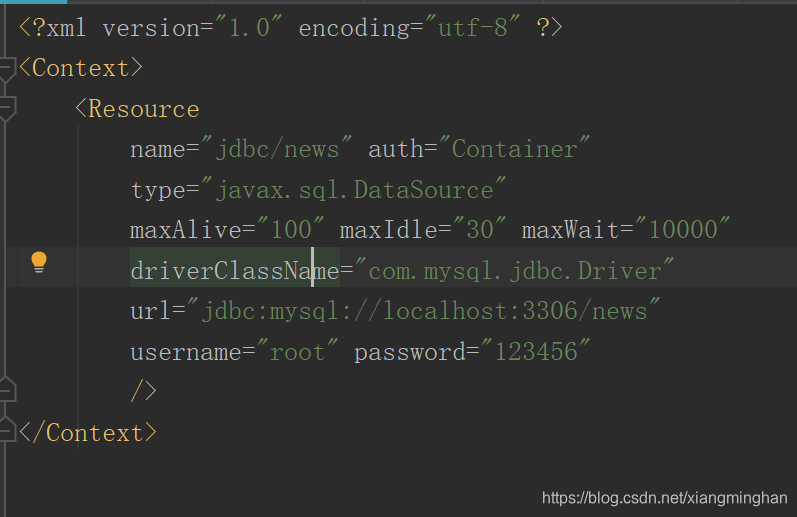Click the yellow lightbulb quick-fix icon

pos(39,262)
